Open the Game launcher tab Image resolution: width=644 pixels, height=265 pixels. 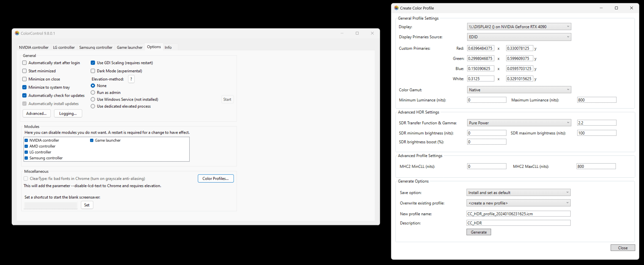(130, 47)
